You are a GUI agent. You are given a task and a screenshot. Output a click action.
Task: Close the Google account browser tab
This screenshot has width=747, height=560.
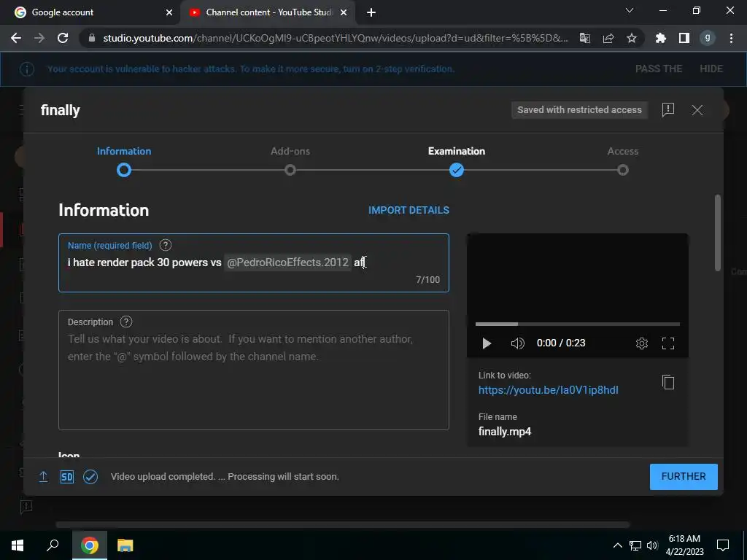point(169,12)
